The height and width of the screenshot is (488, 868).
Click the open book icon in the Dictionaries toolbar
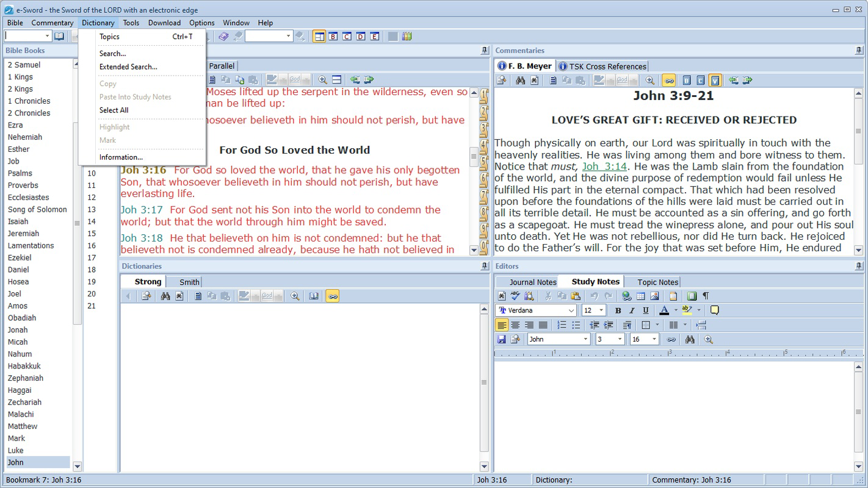point(314,296)
